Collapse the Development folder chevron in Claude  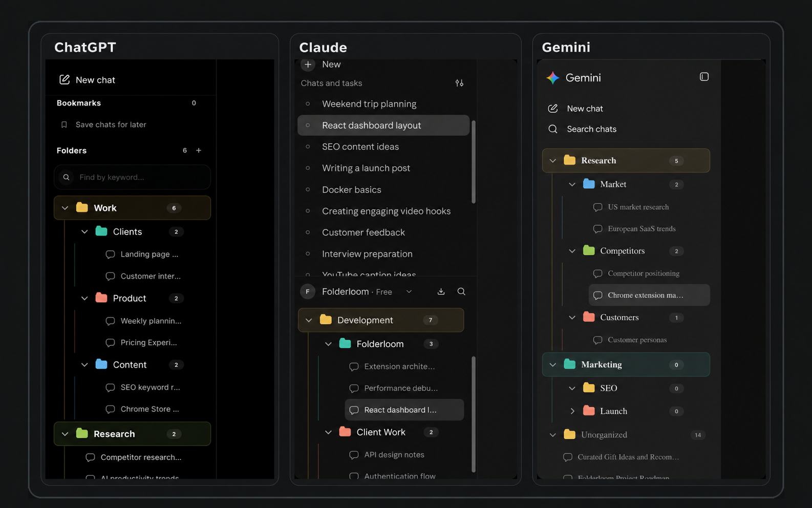(x=309, y=320)
